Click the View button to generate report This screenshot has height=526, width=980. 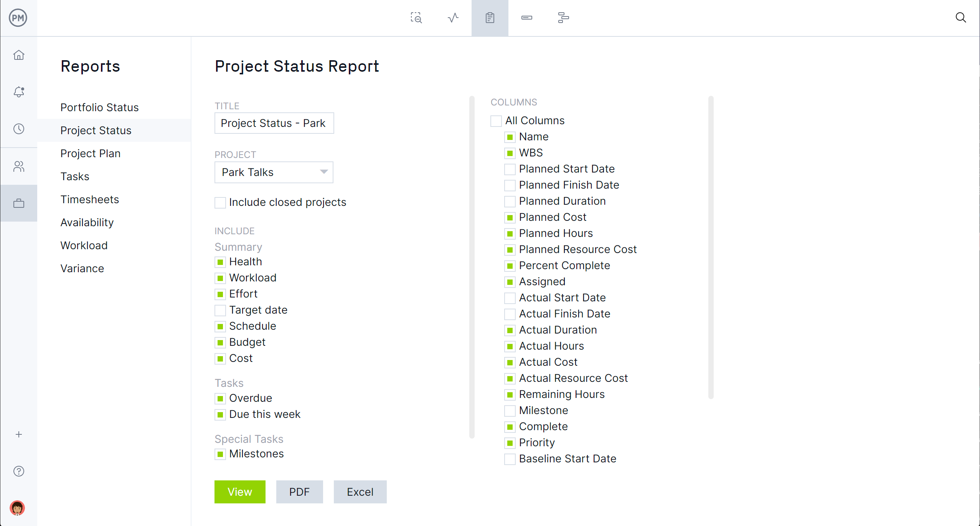coord(240,491)
